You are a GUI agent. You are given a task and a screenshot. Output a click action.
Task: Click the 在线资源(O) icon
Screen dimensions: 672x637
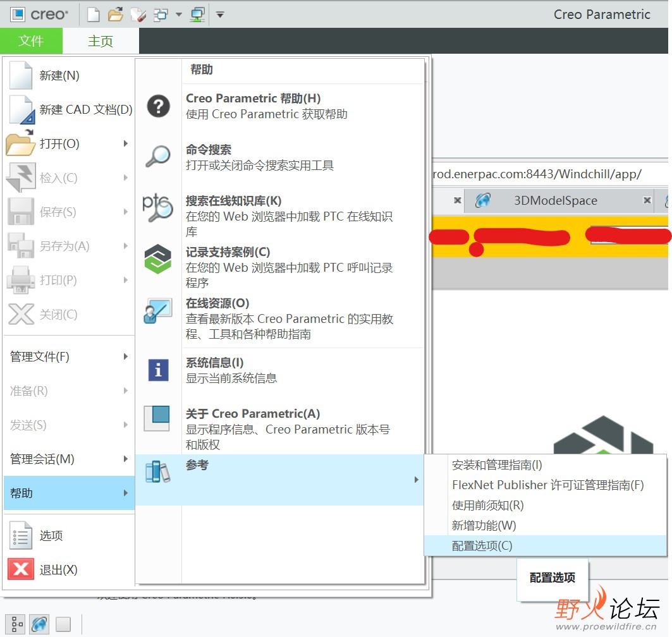coord(157,310)
